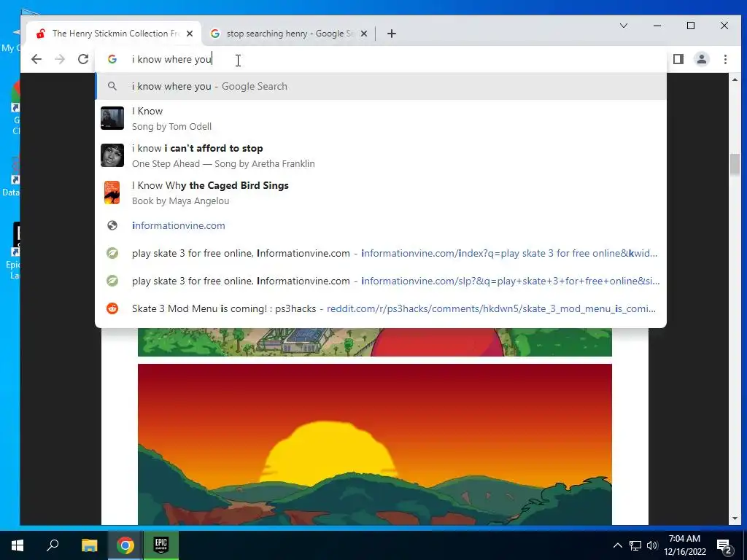Click the globe icon beside informationvine.com
Screen dimensions: 747x560
112,226
